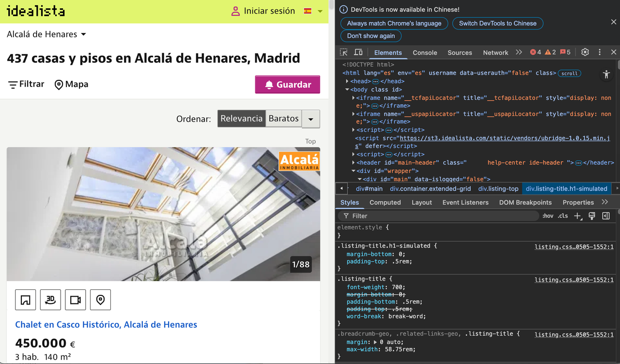The height and width of the screenshot is (364, 620).
Task: Open the Mapa map view
Action: pyautogui.click(x=71, y=84)
